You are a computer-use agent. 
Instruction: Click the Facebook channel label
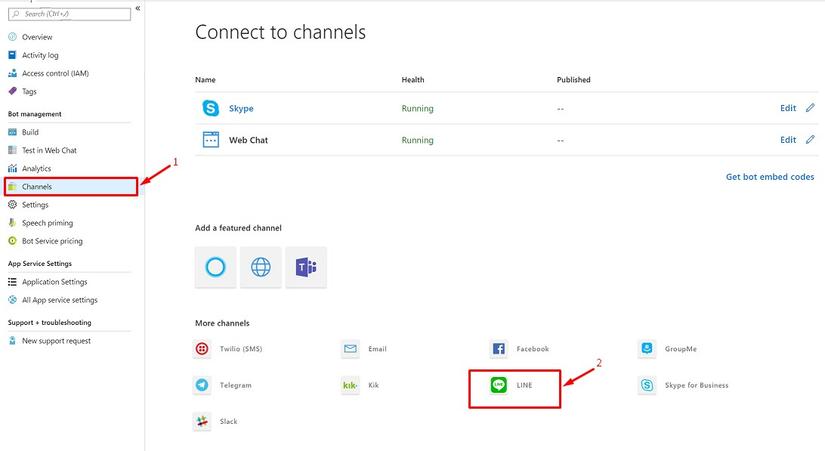point(532,348)
